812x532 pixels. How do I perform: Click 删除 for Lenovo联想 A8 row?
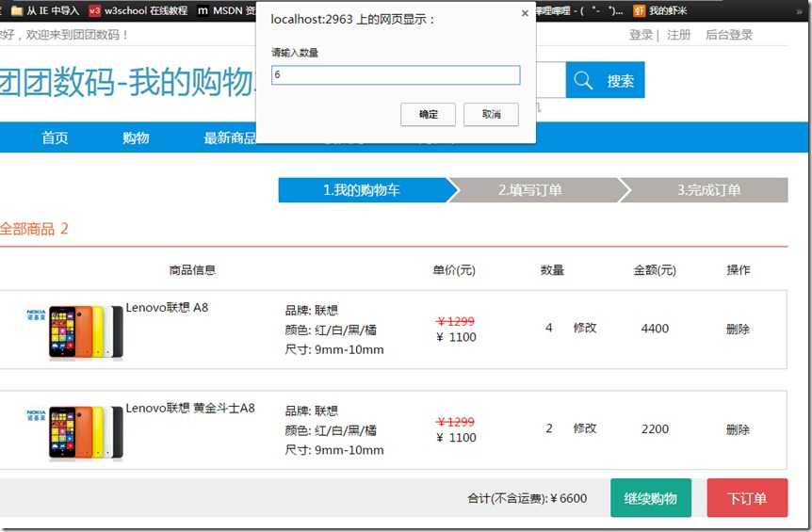[738, 329]
